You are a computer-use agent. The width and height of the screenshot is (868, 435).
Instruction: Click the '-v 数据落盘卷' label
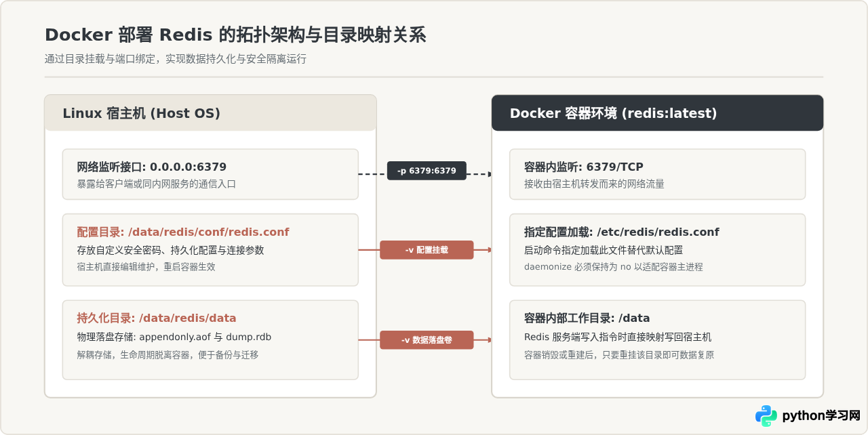[427, 340]
